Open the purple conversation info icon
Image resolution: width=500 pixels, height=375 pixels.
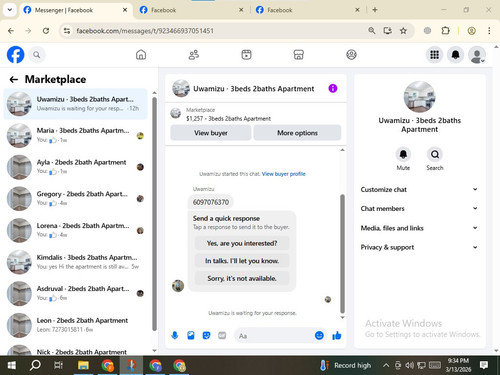(333, 88)
